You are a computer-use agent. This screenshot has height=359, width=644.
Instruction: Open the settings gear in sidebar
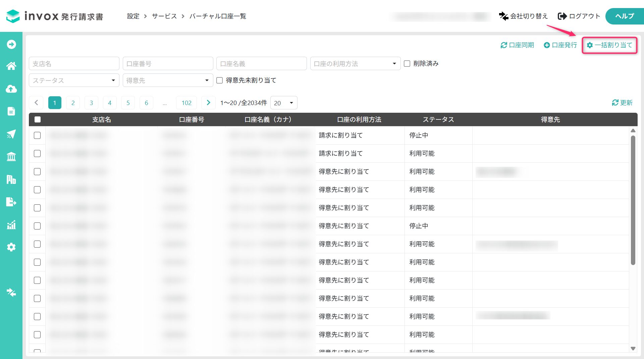(x=11, y=247)
